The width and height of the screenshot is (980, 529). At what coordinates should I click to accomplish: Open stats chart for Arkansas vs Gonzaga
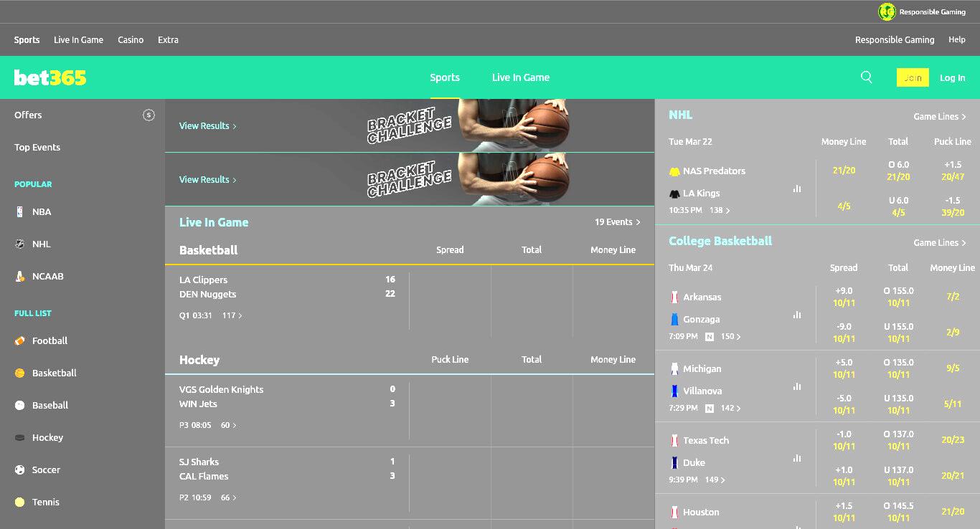pos(797,315)
